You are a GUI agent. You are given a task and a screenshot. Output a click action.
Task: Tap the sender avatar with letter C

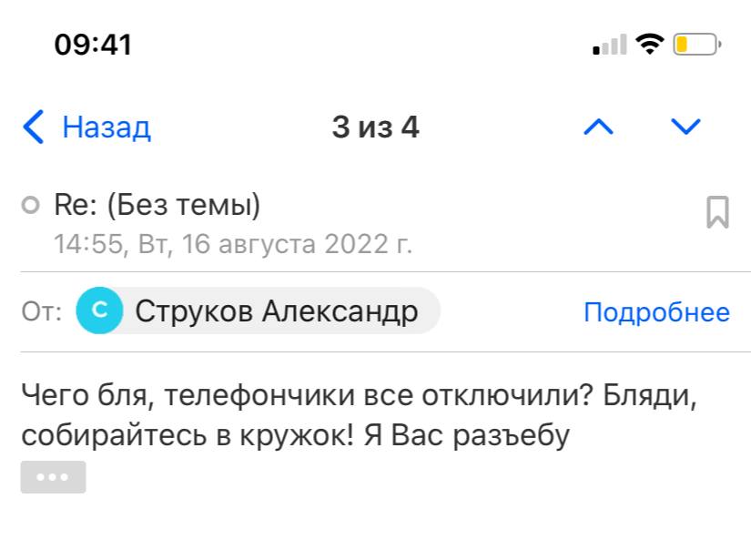(x=100, y=312)
